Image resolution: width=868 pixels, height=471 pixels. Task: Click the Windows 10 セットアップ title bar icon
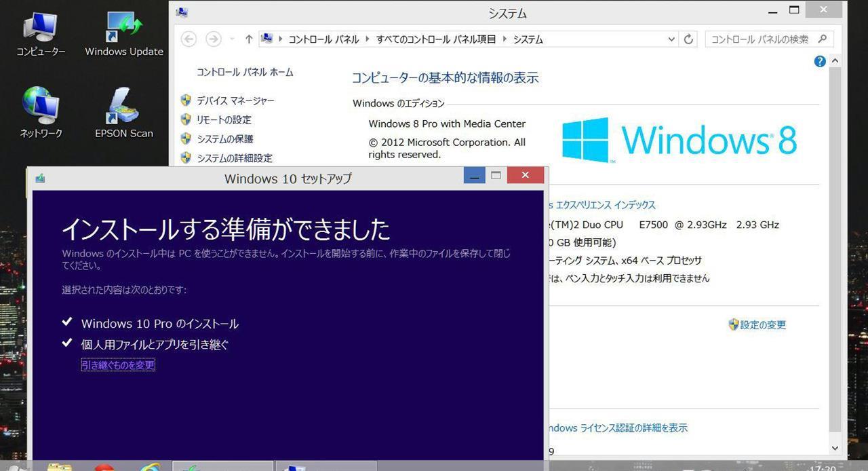pos(40,178)
